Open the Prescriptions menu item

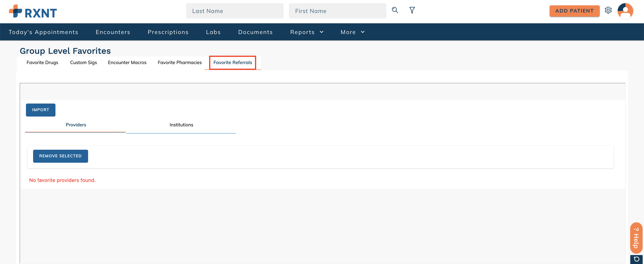pyautogui.click(x=168, y=32)
